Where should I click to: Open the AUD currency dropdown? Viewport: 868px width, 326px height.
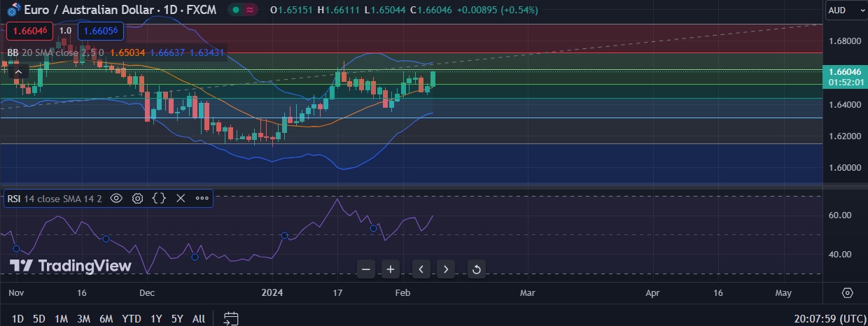pos(846,10)
